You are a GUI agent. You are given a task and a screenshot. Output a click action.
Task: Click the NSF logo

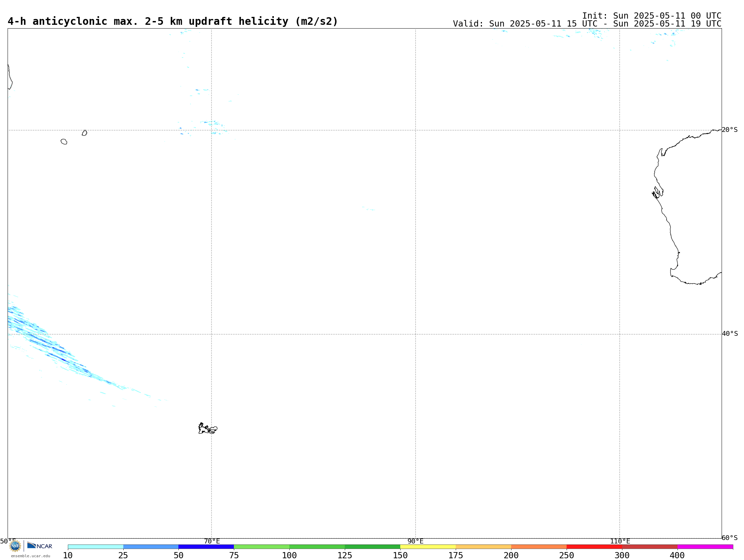[15, 546]
